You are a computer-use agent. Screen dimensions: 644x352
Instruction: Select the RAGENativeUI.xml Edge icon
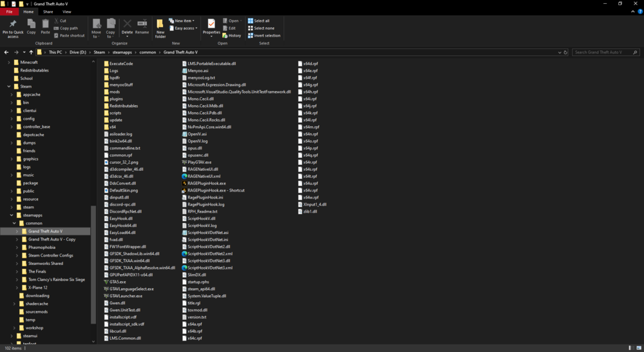point(184,177)
